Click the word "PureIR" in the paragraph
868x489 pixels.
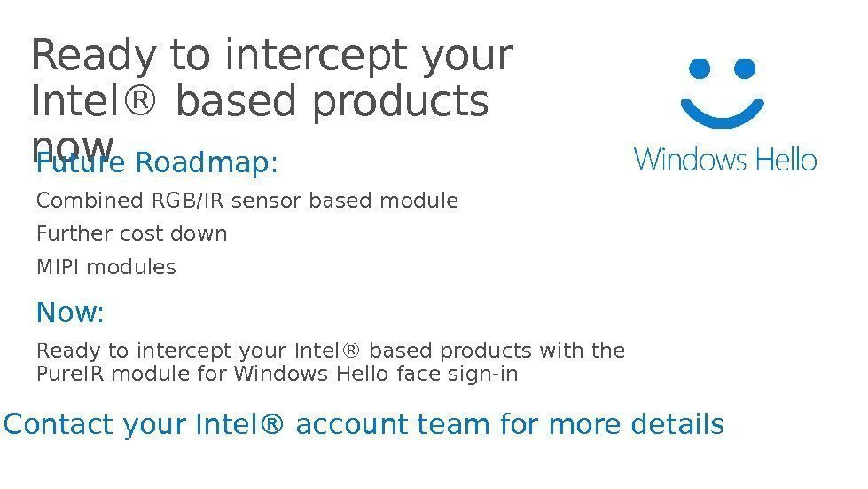[x=65, y=374]
